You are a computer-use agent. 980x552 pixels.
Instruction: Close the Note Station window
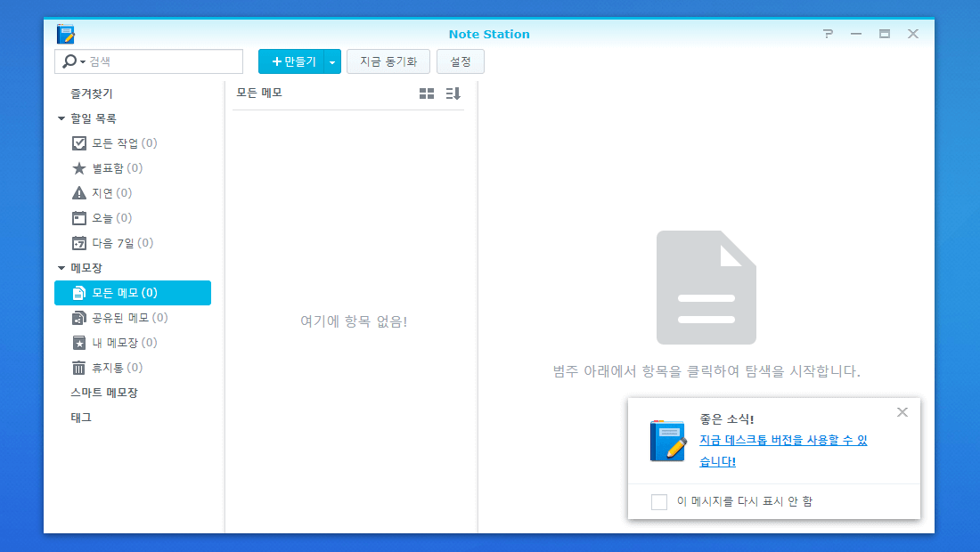913,34
